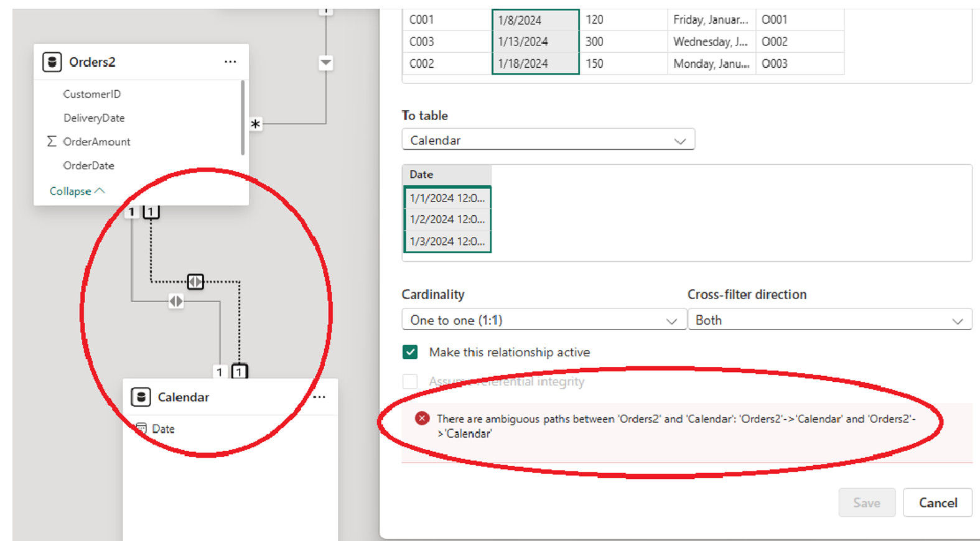Click the 1/3/2024 Calendar preview cell
The image size is (980, 541).
click(x=447, y=241)
